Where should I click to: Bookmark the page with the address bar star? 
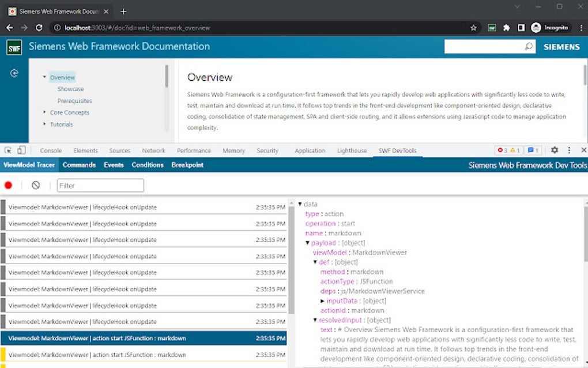(x=473, y=27)
